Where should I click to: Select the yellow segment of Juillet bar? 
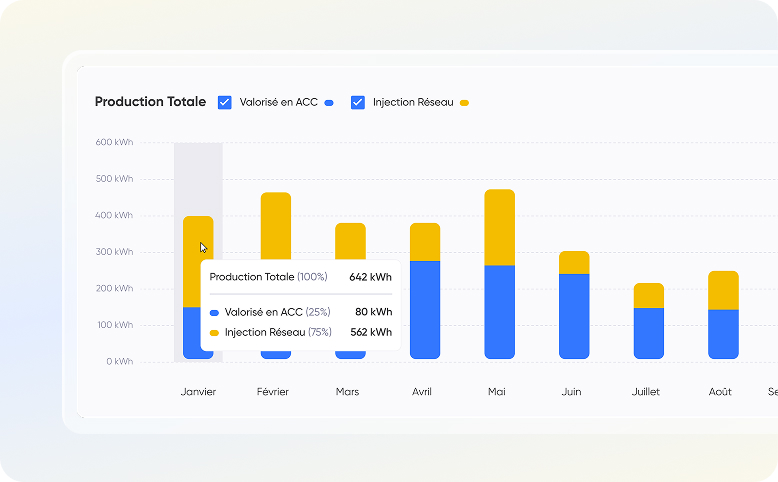pos(648,295)
